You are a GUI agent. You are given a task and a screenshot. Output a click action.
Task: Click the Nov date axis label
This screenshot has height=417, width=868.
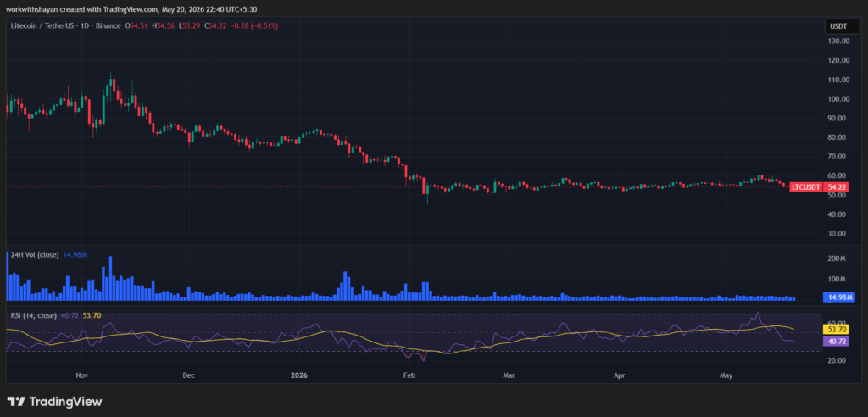click(82, 376)
